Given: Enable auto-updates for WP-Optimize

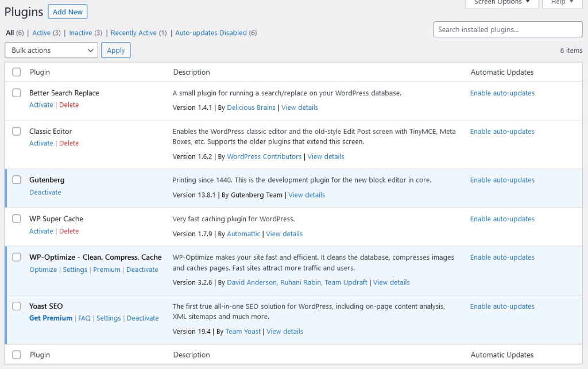Looking at the screenshot, I should coord(502,257).
